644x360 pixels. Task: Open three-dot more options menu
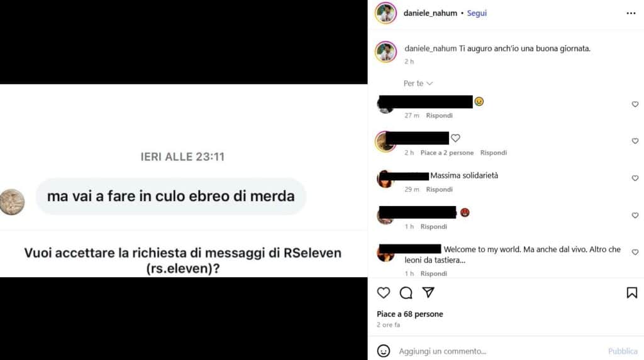pos(631,14)
